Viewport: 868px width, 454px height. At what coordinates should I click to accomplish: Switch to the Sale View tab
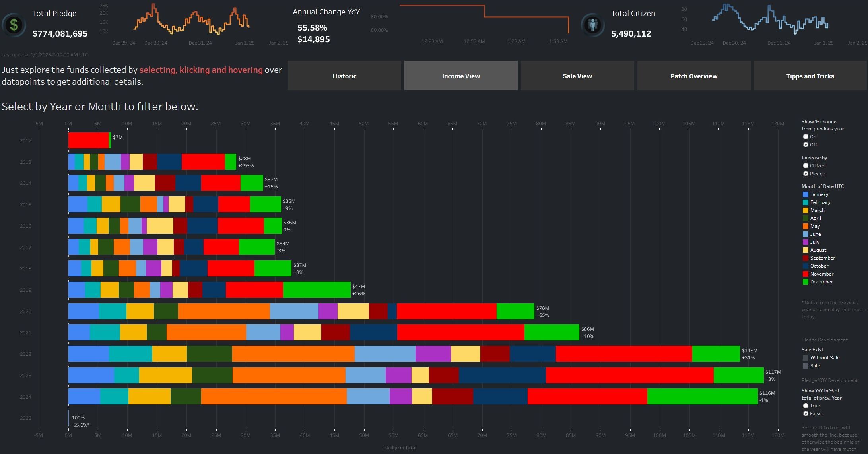click(577, 76)
